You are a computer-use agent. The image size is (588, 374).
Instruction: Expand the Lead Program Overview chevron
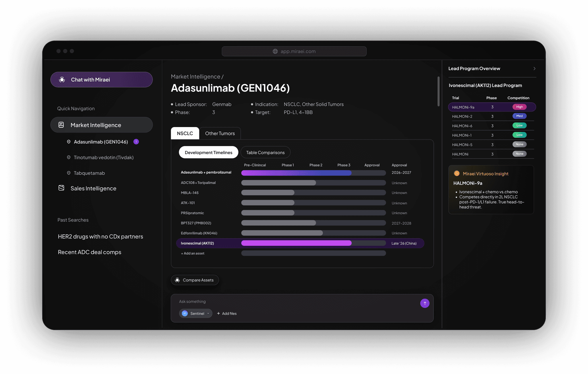pyautogui.click(x=534, y=68)
